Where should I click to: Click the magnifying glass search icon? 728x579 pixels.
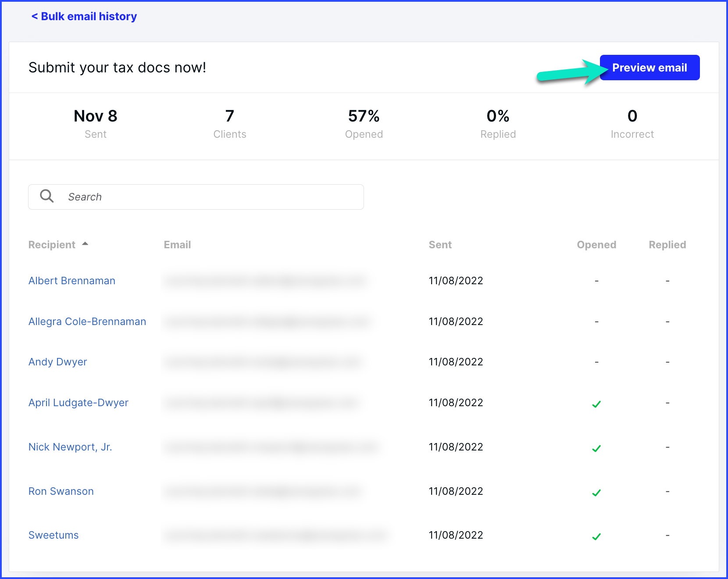47,196
